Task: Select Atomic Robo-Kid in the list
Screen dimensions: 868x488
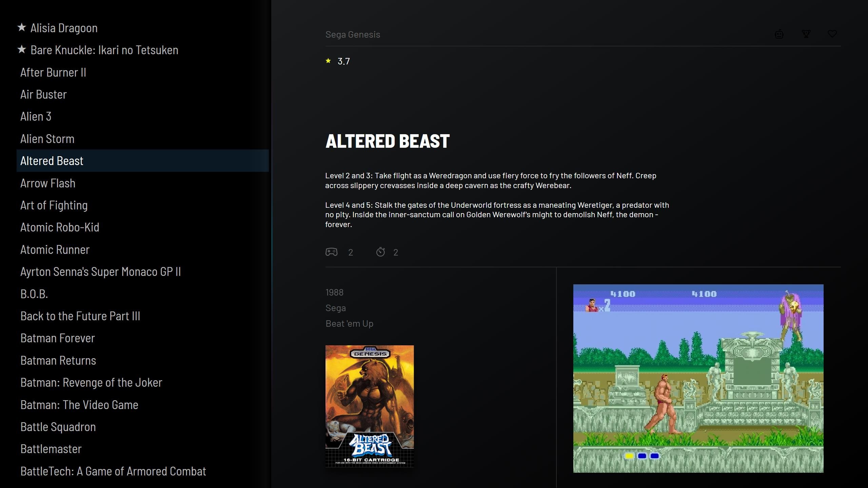Action: tap(60, 227)
